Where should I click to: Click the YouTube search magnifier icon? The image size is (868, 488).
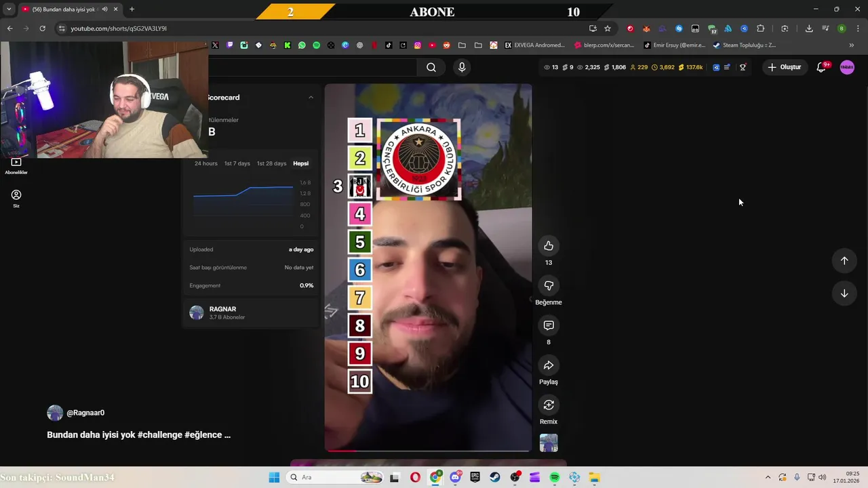tap(431, 67)
